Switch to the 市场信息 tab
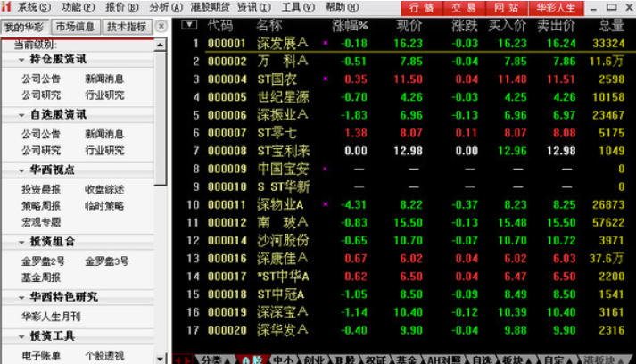Viewport: 636px width, 364px height. [x=75, y=27]
